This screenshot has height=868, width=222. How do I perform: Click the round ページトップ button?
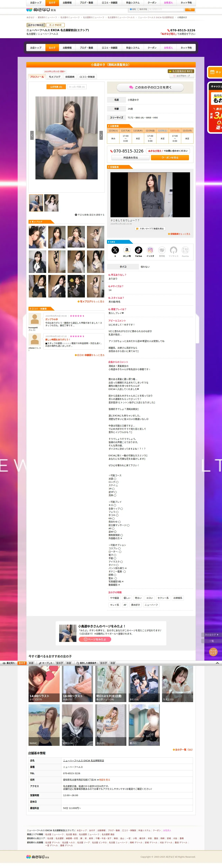point(213,652)
